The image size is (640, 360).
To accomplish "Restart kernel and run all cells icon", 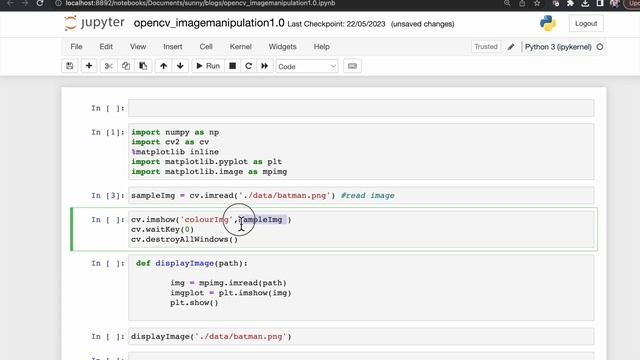I will click(264, 66).
